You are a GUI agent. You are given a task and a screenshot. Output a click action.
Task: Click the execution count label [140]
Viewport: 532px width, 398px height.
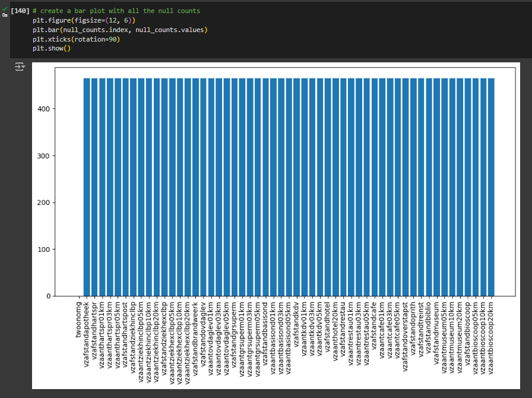[20, 10]
